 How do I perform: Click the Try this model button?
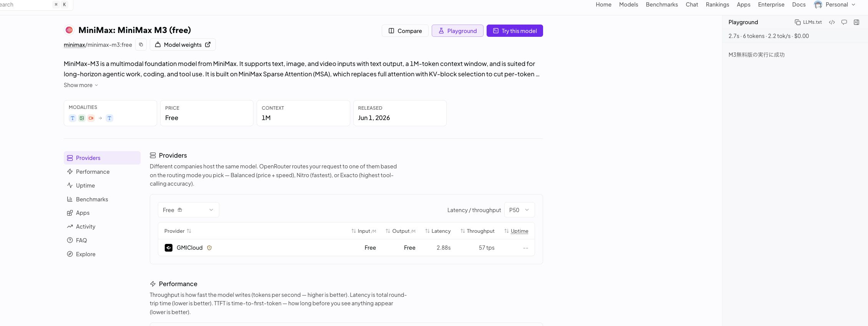tap(515, 31)
